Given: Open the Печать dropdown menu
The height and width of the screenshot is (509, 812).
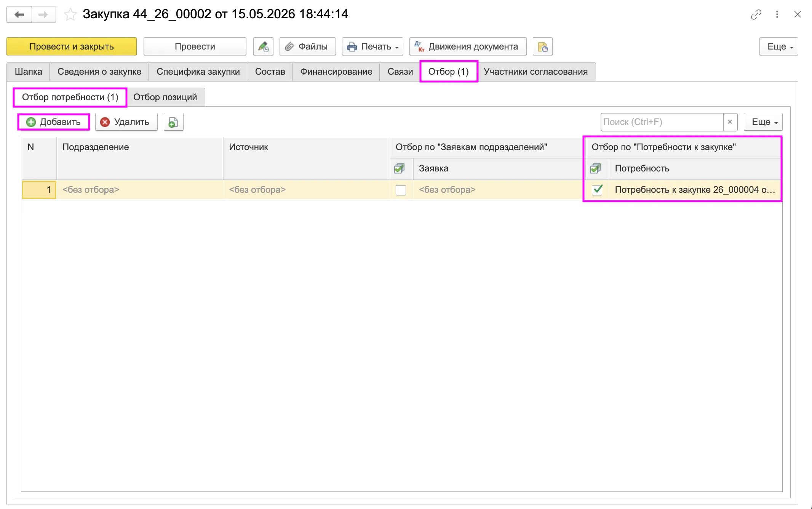Looking at the screenshot, I should pyautogui.click(x=372, y=46).
